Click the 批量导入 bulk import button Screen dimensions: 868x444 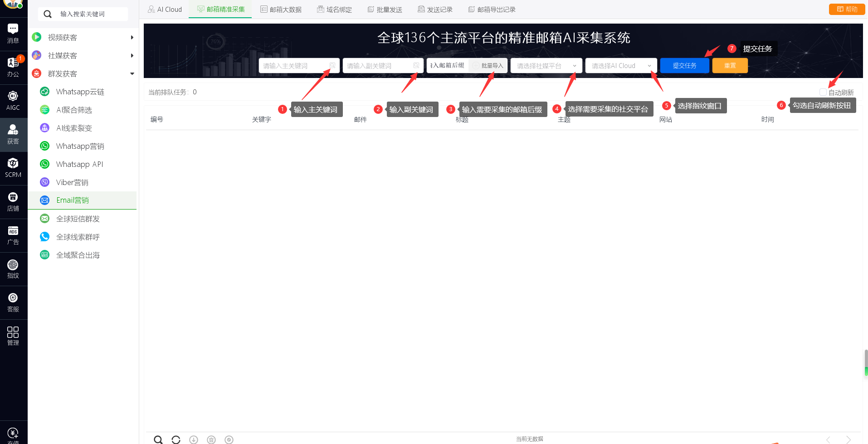pyautogui.click(x=488, y=66)
